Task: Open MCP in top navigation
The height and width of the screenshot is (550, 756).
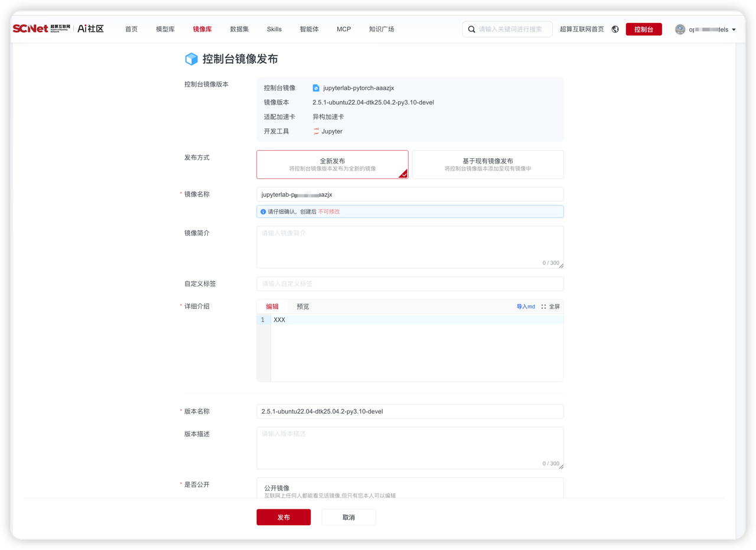Action: click(344, 29)
